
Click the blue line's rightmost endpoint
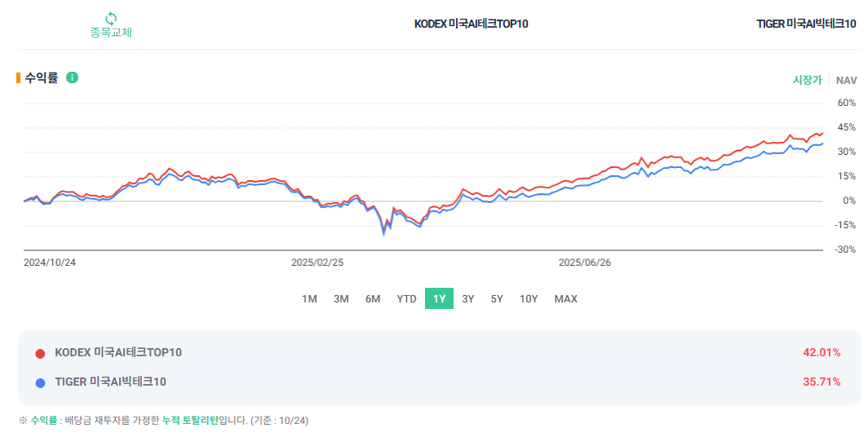(x=822, y=143)
